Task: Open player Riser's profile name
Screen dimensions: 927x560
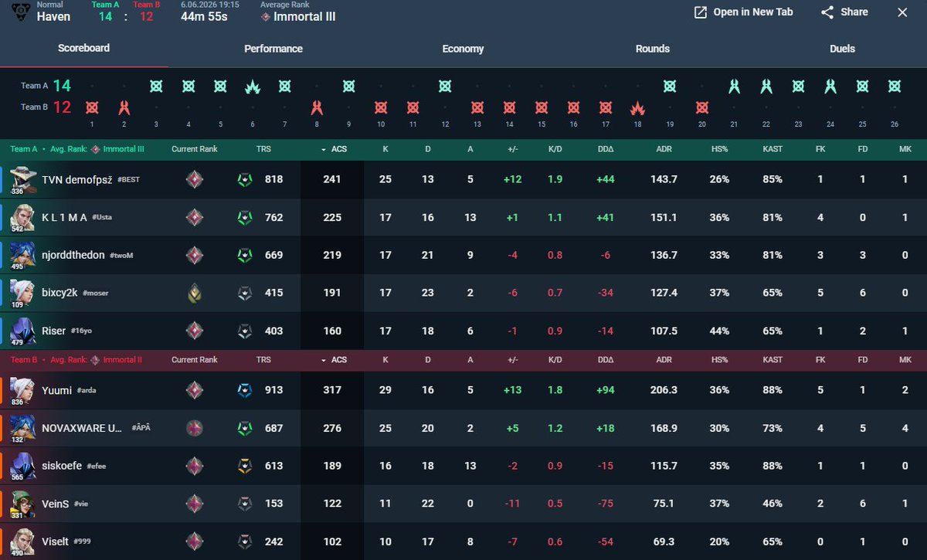Action: (54, 331)
